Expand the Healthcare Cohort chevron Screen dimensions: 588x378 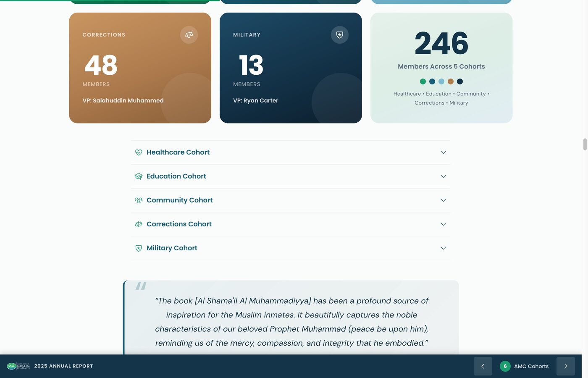443,152
